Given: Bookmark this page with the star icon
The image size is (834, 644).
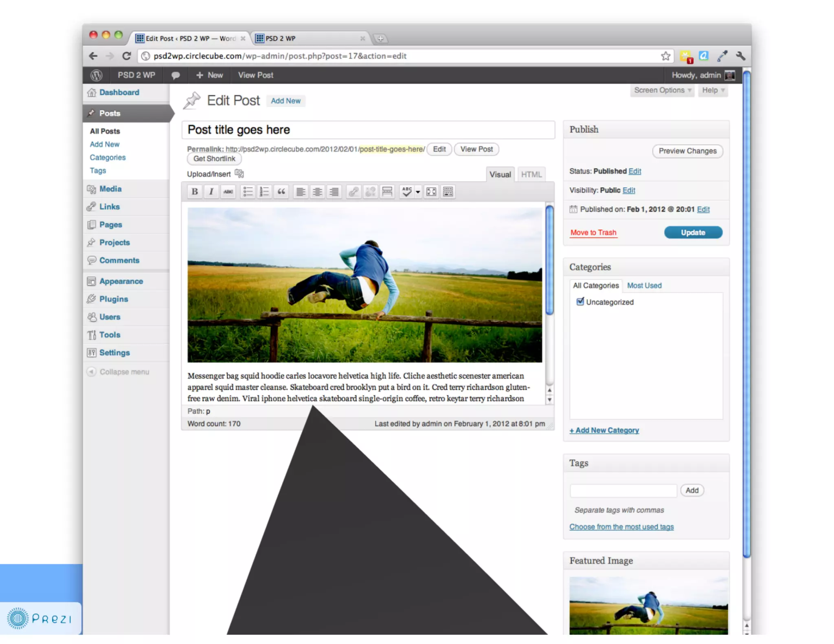Looking at the screenshot, I should tap(665, 56).
